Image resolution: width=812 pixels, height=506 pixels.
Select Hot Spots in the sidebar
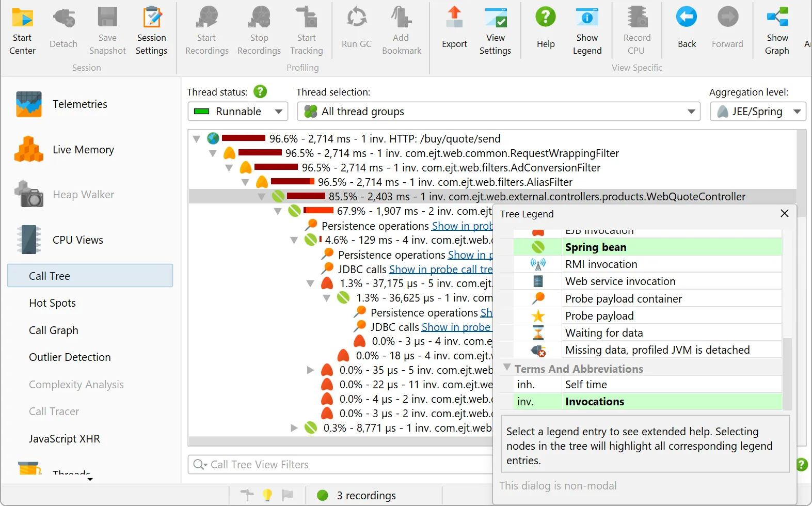52,303
